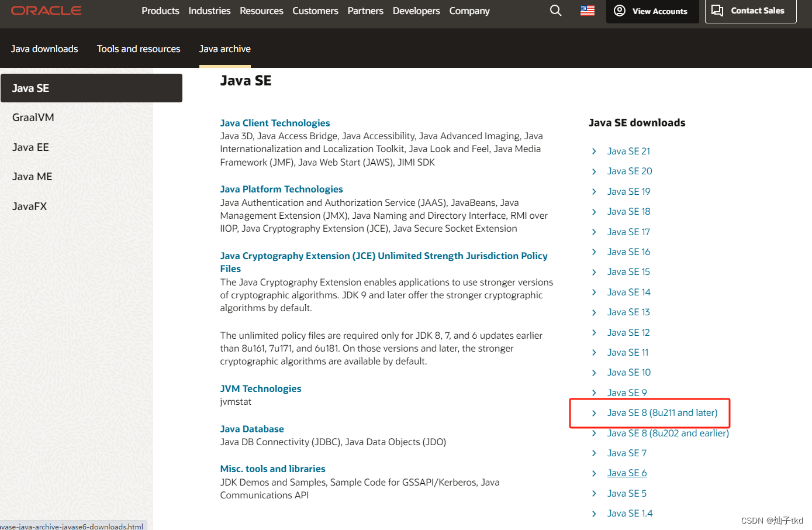Click the user icon in View Accounts
The width and height of the screenshot is (812, 530).
click(620, 11)
